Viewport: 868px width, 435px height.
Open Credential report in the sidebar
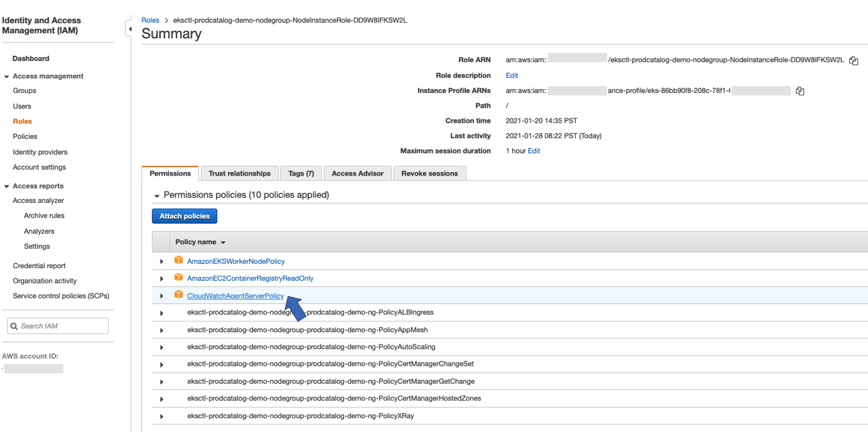(39, 266)
